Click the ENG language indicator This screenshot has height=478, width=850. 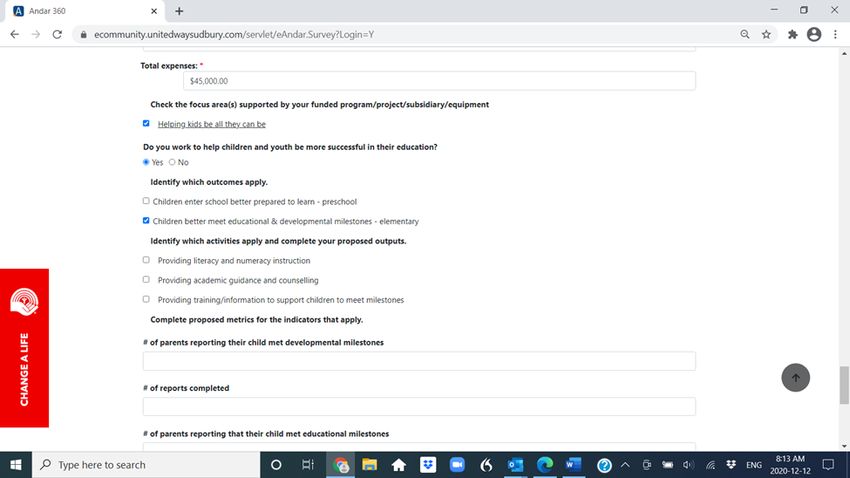754,465
